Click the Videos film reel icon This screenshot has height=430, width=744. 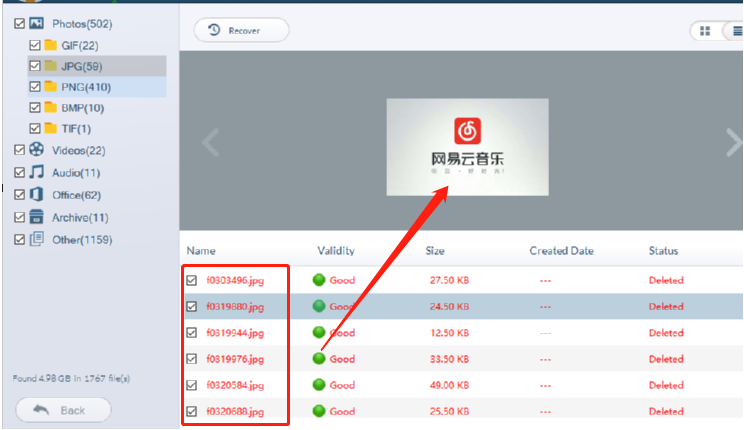[x=37, y=150]
